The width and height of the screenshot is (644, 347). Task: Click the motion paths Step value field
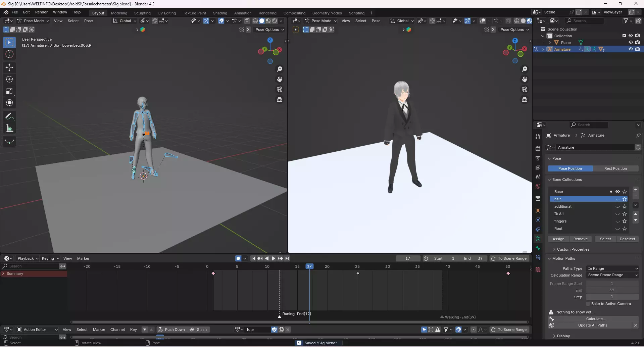coord(612,297)
